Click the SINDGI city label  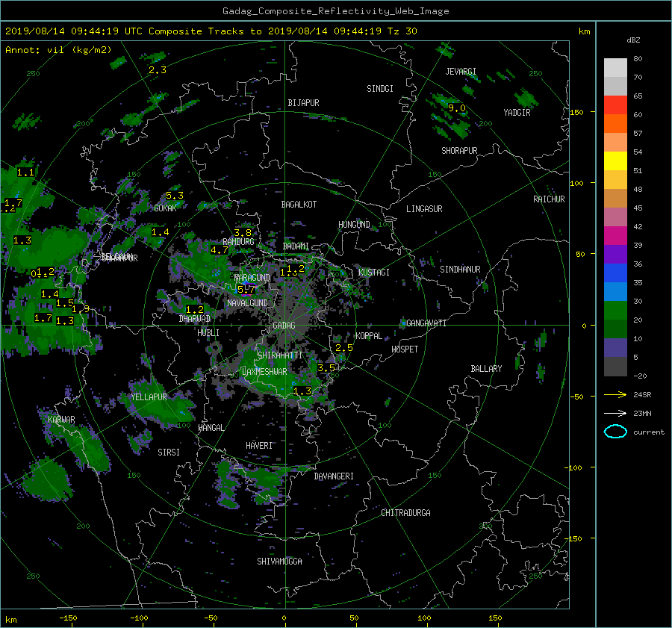pos(380,89)
